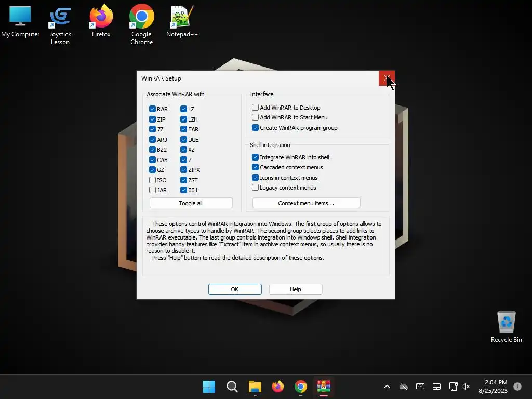Image resolution: width=532 pixels, height=399 pixels.
Task: Confirm setup with the OK button
Action: click(x=235, y=289)
